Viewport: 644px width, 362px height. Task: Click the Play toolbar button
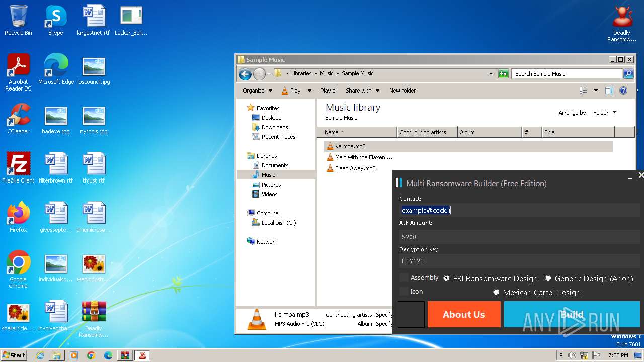pyautogui.click(x=291, y=90)
